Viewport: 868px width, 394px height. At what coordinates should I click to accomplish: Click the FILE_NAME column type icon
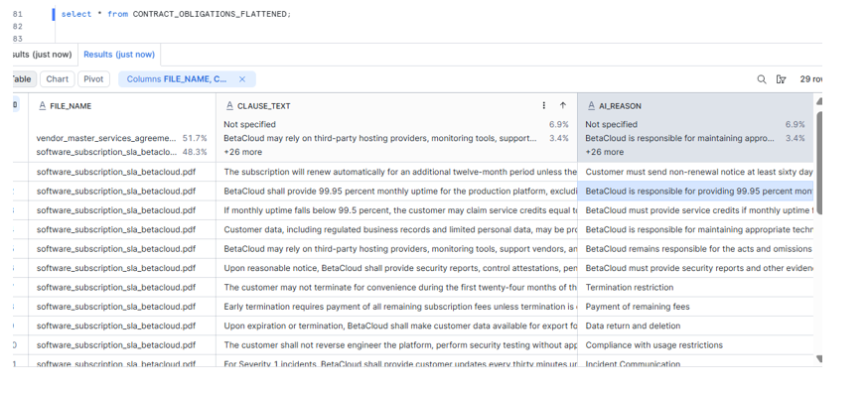[42, 105]
